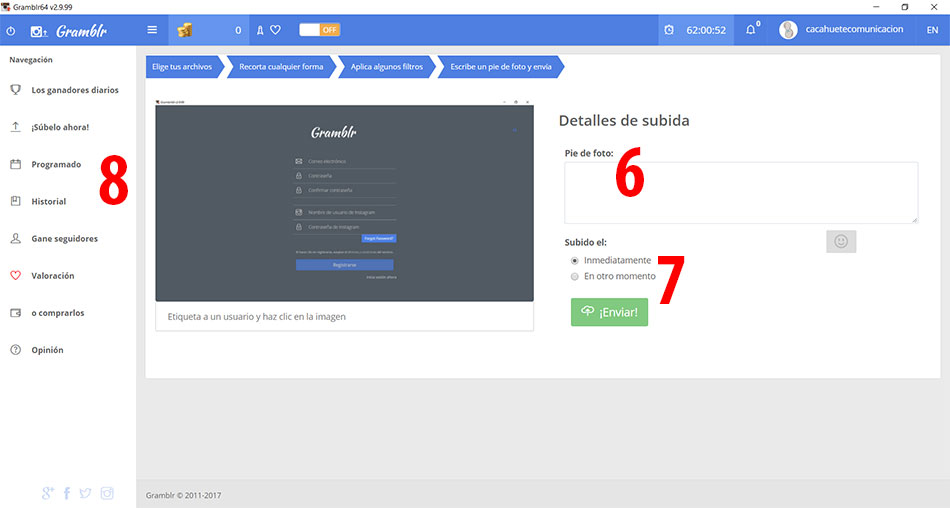
Task: Click the Subido el: label
Action: 586,242
